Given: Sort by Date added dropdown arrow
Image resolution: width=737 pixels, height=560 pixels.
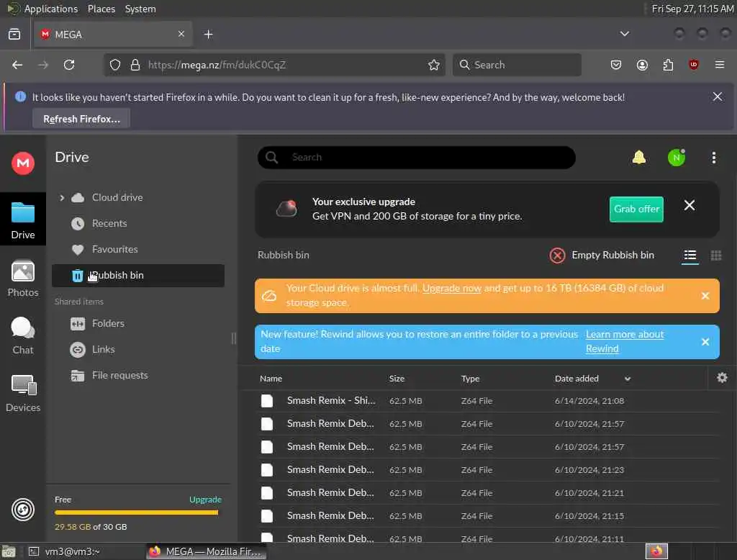Looking at the screenshot, I should (627, 379).
